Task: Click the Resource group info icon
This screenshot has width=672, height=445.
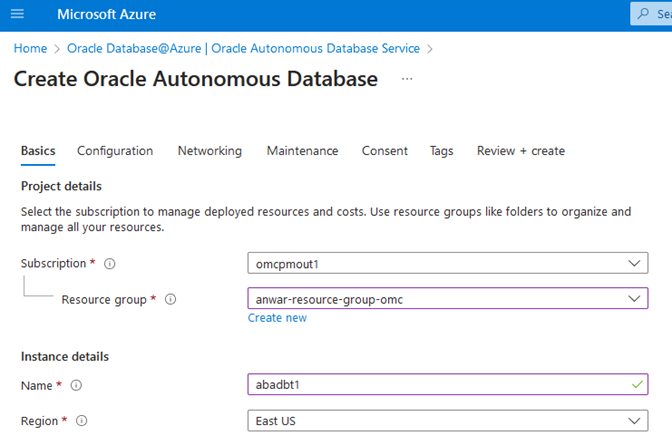Action: coord(170,299)
